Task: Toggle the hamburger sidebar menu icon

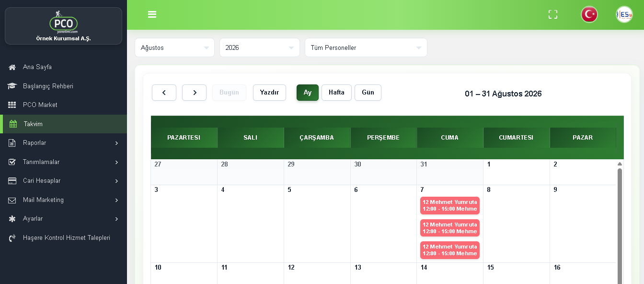Action: click(152, 14)
